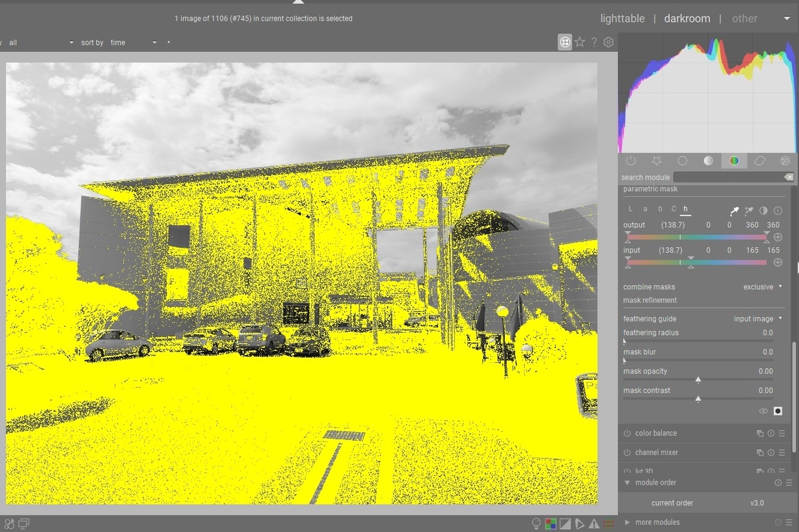This screenshot has height=532, width=799.
Task: Enable the channel mixer module
Action: 627,453
